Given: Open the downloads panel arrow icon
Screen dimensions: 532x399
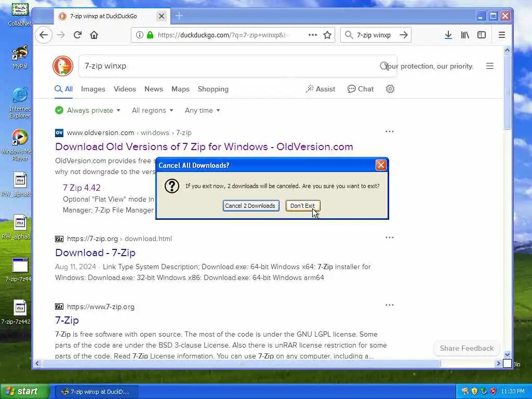Looking at the screenshot, I should coord(448,35).
